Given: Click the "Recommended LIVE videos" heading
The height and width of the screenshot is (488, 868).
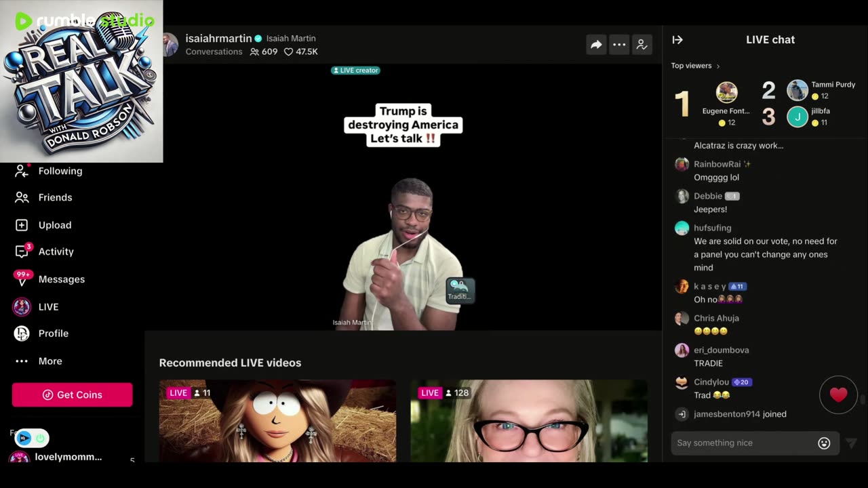Looking at the screenshot, I should pos(230,363).
